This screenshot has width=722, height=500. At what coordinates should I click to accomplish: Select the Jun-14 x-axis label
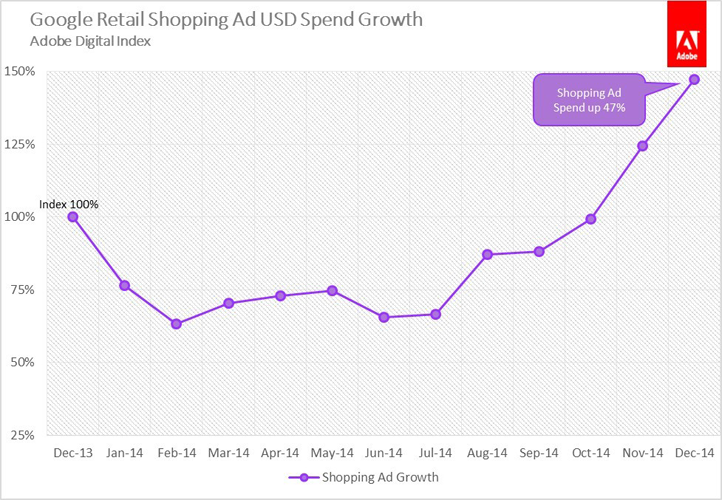click(x=383, y=452)
